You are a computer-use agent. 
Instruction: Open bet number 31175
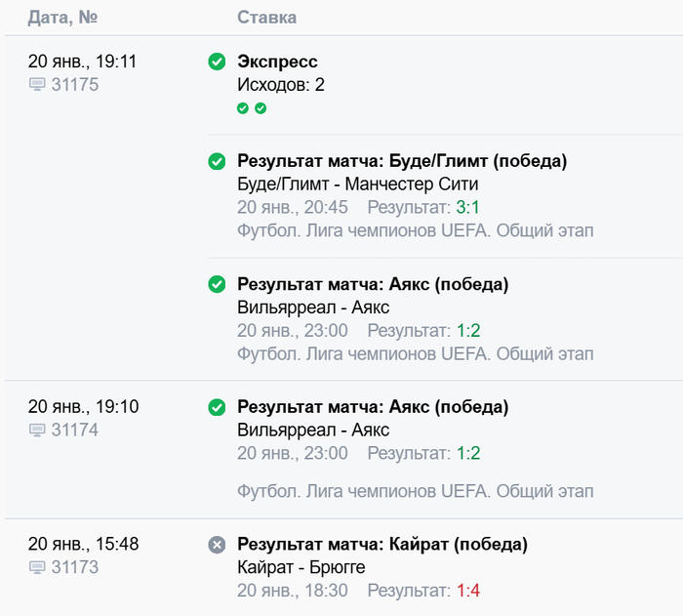pyautogui.click(x=75, y=85)
